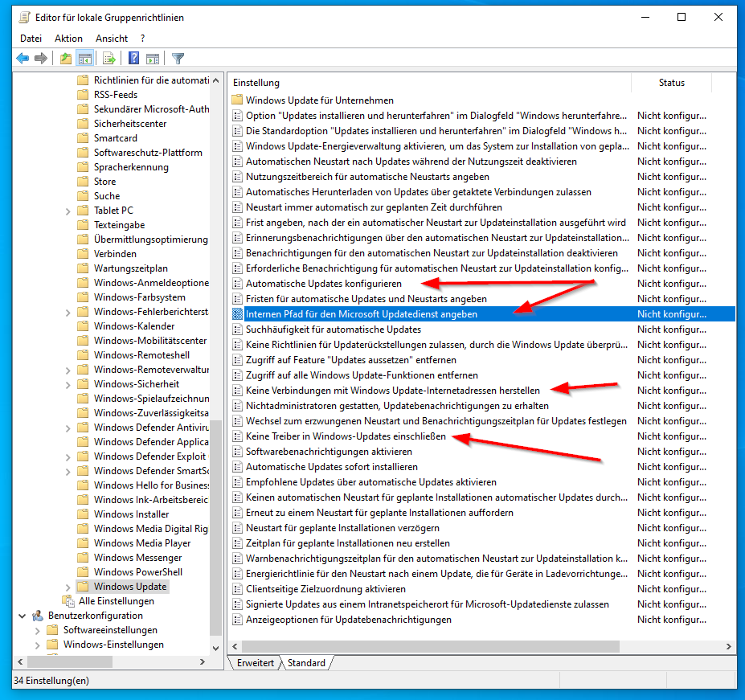Click the folder icon next to Store
The height and width of the screenshot is (700, 745).
[x=83, y=182]
